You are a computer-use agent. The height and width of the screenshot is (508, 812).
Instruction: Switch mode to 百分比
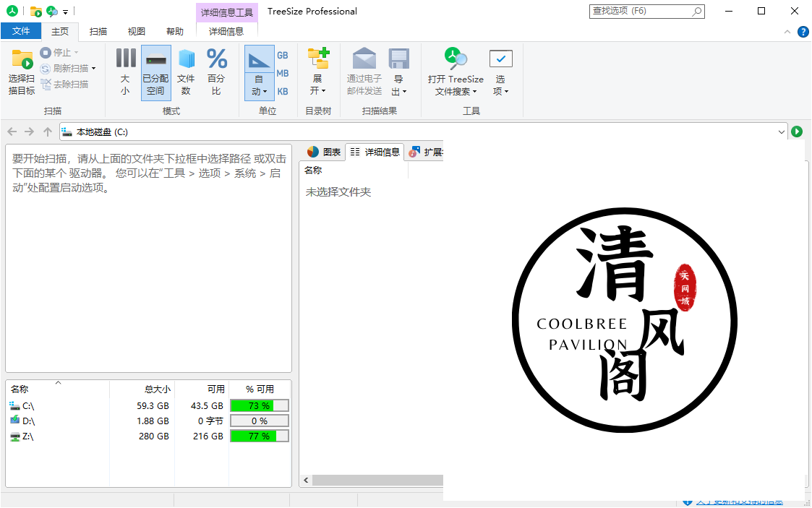[216, 72]
